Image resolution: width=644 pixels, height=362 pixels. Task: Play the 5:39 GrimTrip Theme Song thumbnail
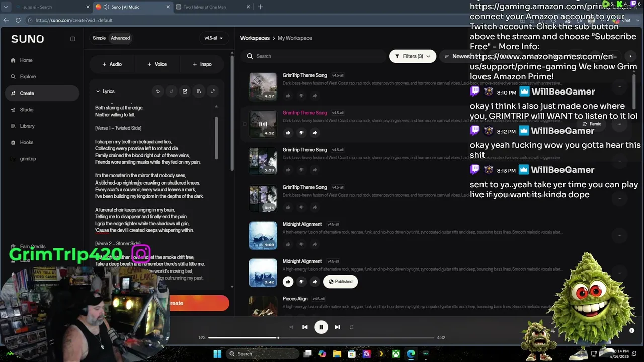tap(263, 161)
